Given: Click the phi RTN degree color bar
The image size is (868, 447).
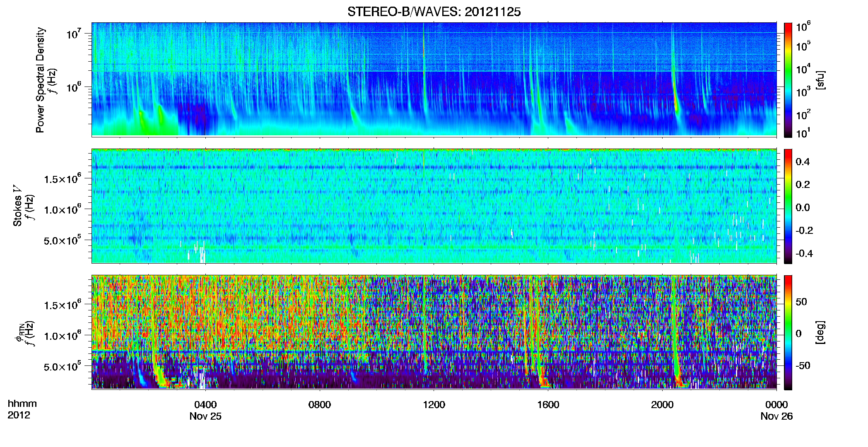Looking at the screenshot, I should click(x=788, y=332).
